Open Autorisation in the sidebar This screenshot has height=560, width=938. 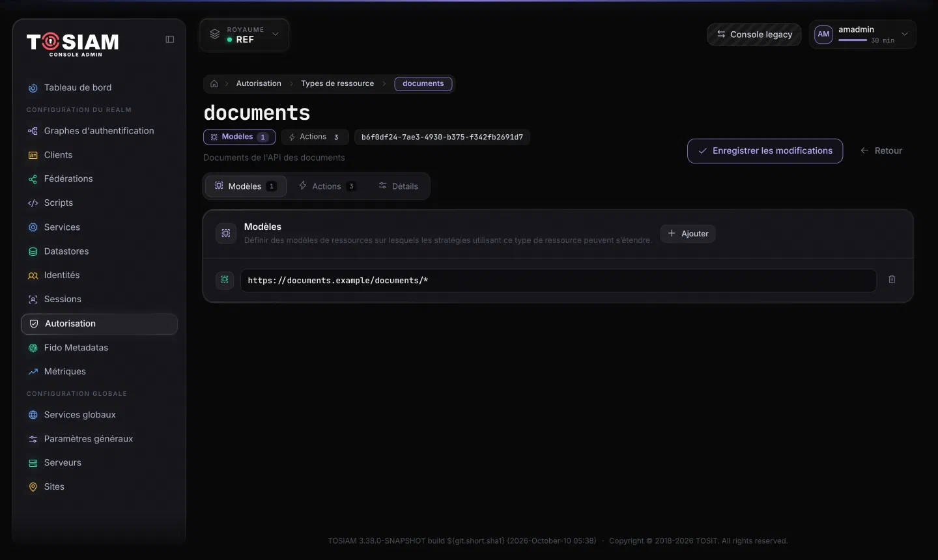click(99, 324)
